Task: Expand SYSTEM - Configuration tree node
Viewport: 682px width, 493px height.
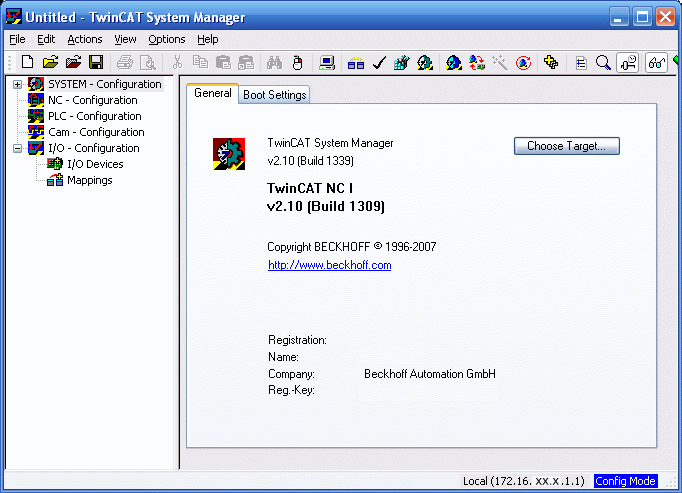Action: (x=17, y=84)
